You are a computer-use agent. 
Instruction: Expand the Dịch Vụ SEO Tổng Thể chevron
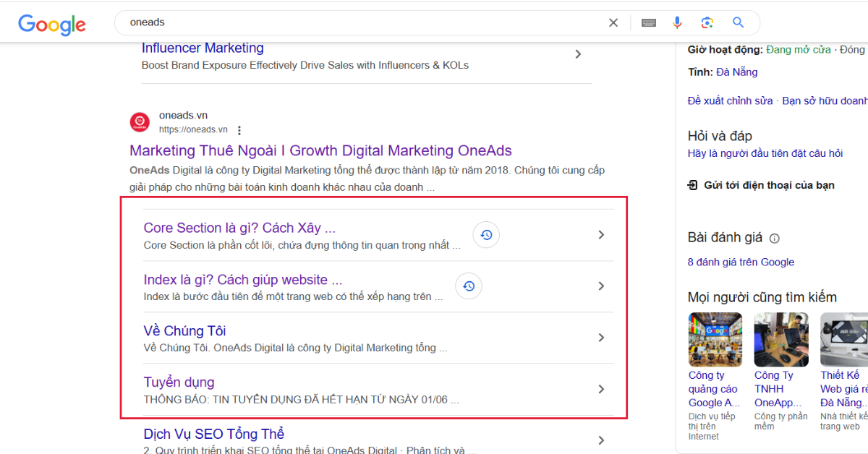point(601,440)
